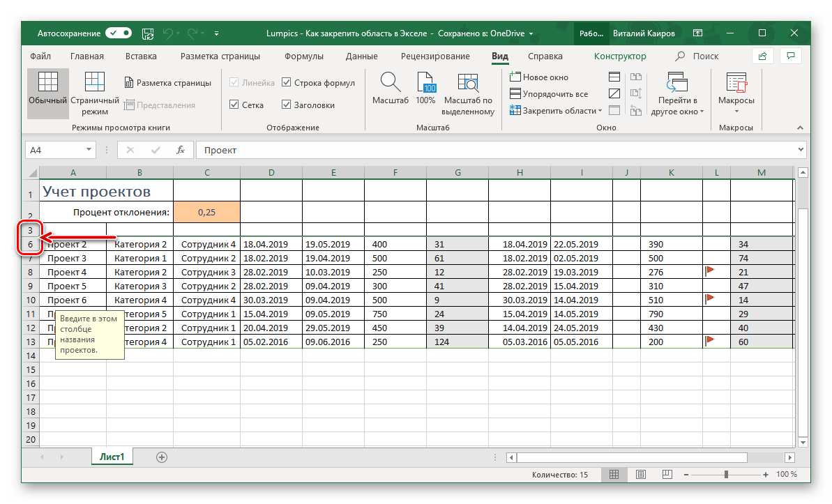Switch to Normal (Обычный) view mode
832x504 pixels.
[x=48, y=92]
